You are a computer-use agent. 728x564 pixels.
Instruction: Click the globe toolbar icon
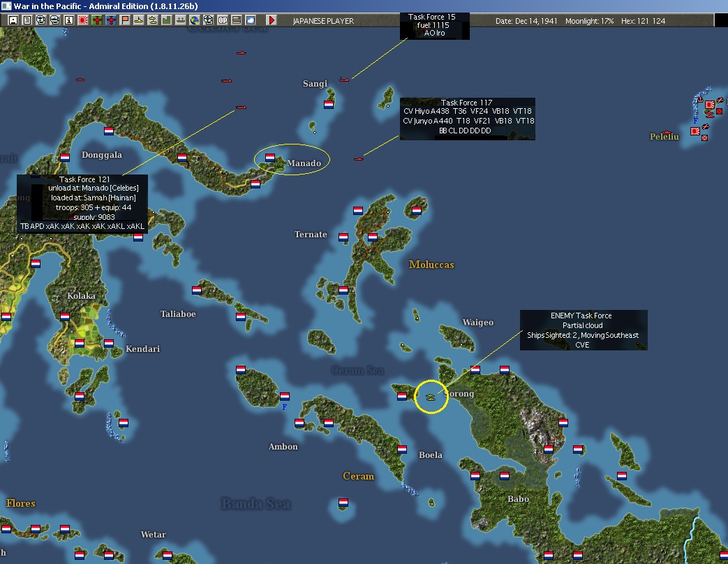click(195, 20)
